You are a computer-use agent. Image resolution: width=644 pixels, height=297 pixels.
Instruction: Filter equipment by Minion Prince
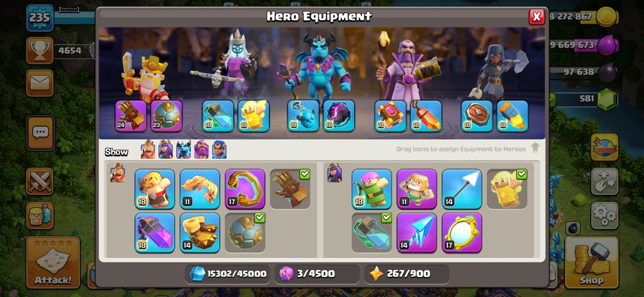click(x=184, y=150)
